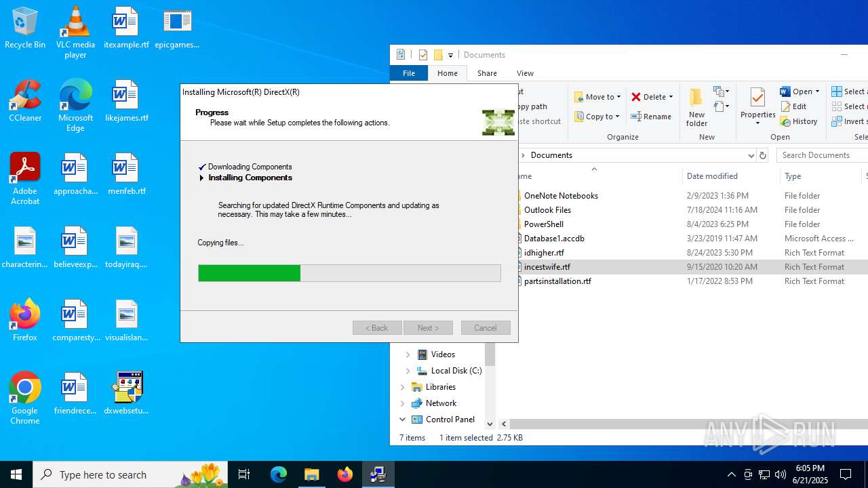The image size is (868, 488).
Task: Click the DirectX install progress bar
Action: point(349,273)
